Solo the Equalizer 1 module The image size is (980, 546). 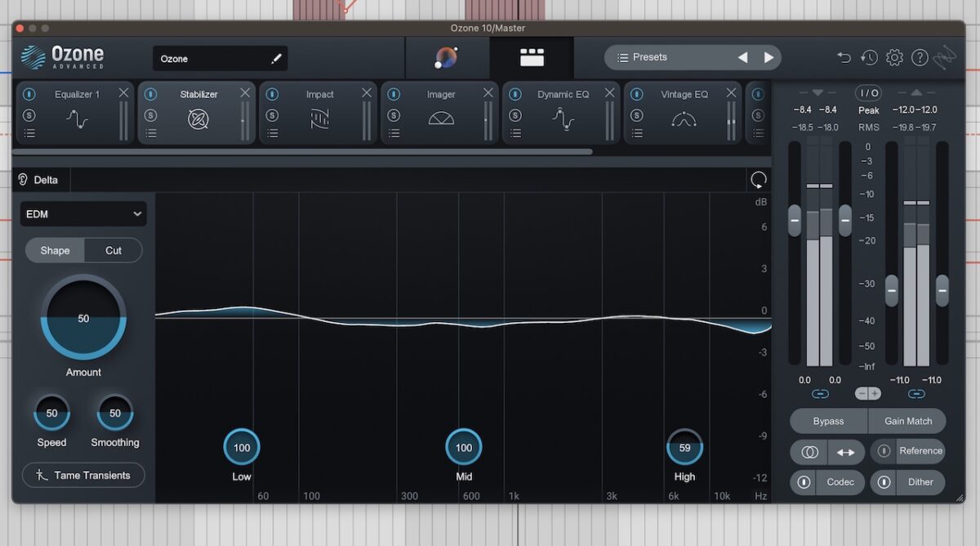(x=29, y=114)
